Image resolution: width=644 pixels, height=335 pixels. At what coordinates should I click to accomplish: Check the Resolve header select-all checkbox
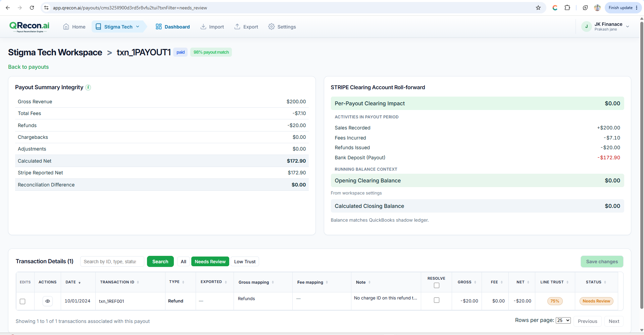click(x=437, y=285)
